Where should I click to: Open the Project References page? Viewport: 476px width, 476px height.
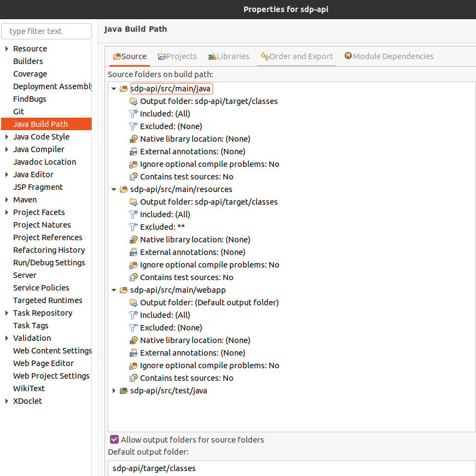(x=48, y=237)
